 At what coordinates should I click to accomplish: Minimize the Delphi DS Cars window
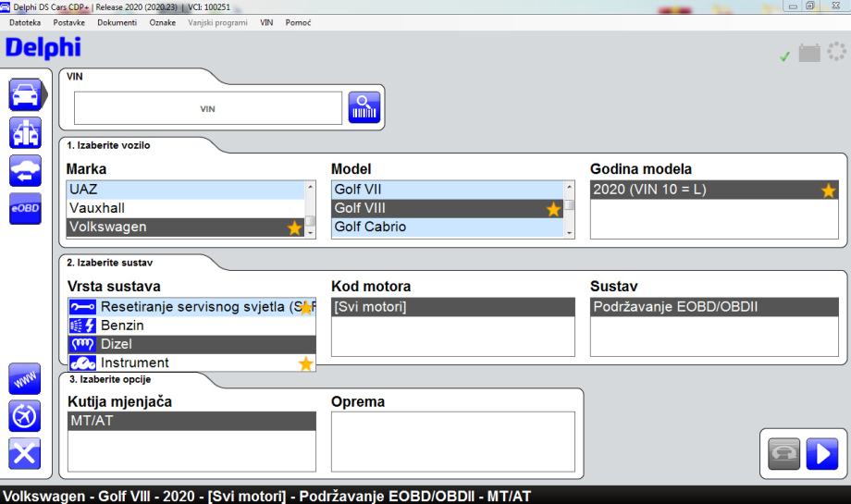793,6
